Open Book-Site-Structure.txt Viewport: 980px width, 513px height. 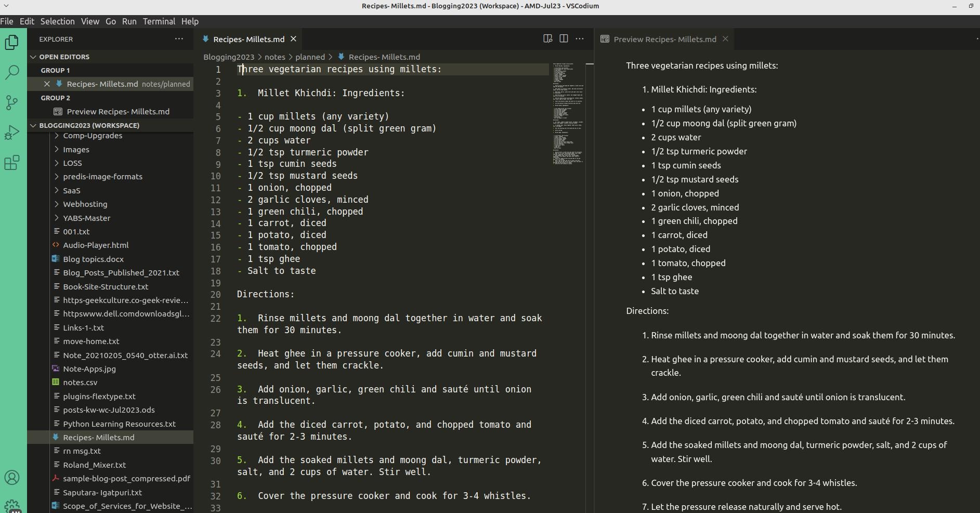coord(106,286)
